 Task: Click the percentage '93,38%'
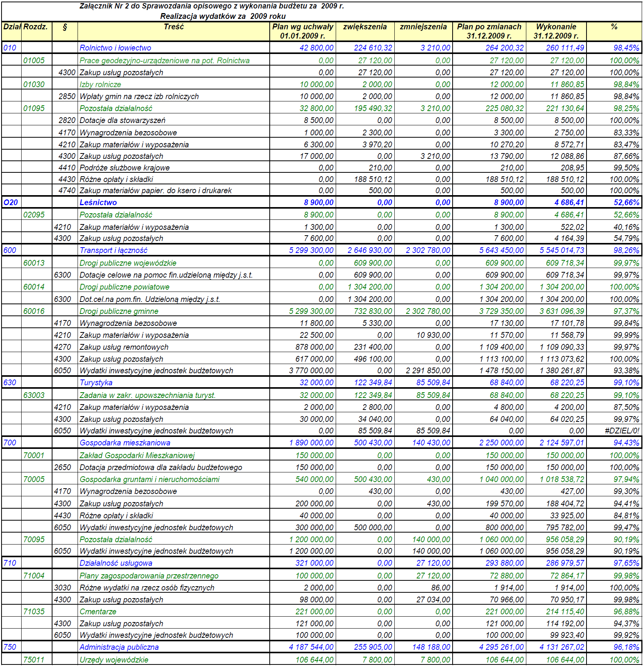point(626,371)
